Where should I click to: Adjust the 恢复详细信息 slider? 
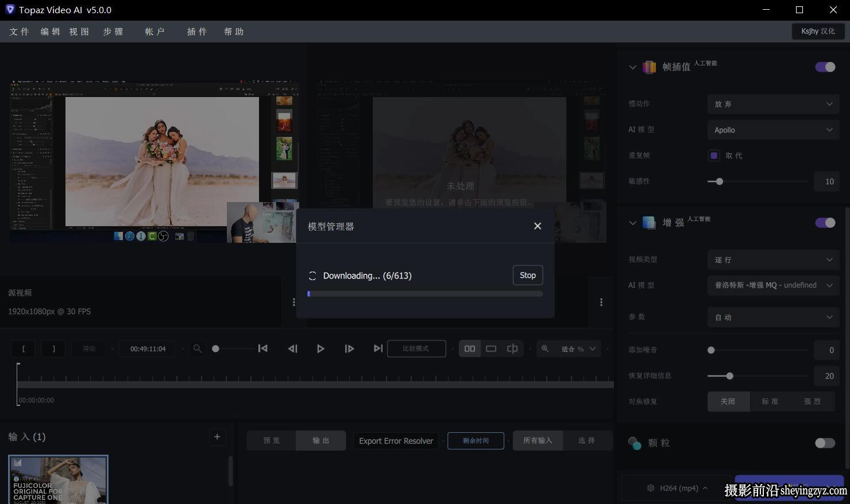[x=729, y=376]
